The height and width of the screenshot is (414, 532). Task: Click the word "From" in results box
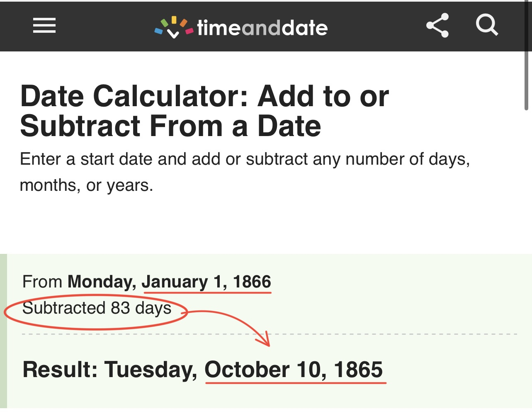[42, 282]
